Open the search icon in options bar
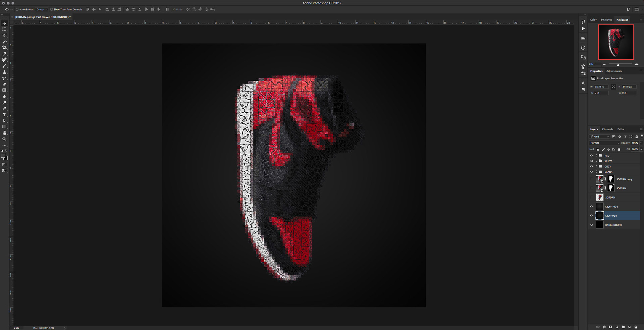Image resolution: width=644 pixels, height=330 pixels. (x=628, y=9)
